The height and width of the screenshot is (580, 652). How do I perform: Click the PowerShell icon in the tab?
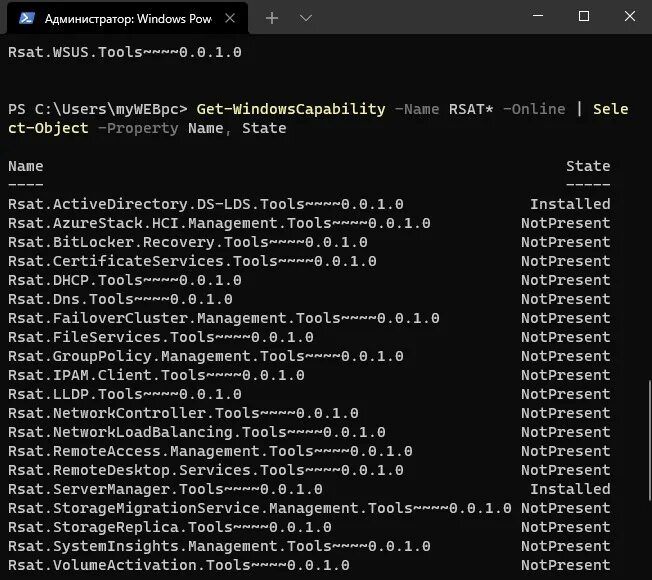coord(27,18)
